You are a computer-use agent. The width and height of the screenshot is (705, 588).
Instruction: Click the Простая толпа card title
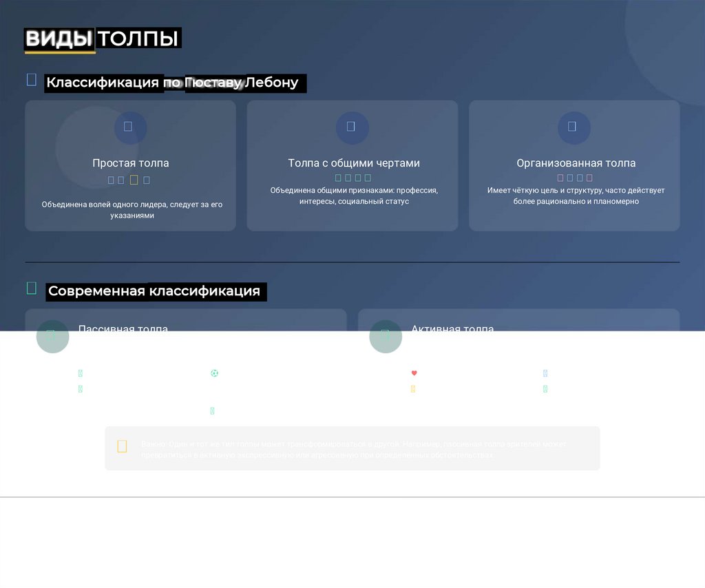click(131, 163)
